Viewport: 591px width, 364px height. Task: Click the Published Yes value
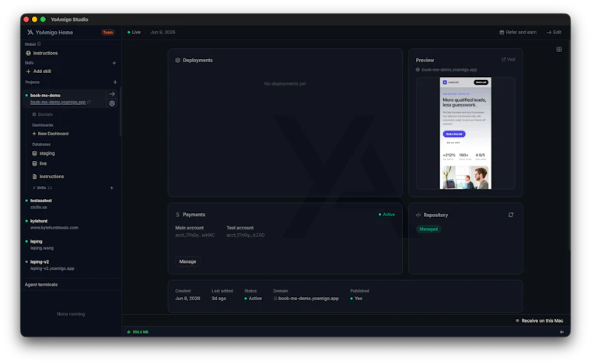pos(356,299)
